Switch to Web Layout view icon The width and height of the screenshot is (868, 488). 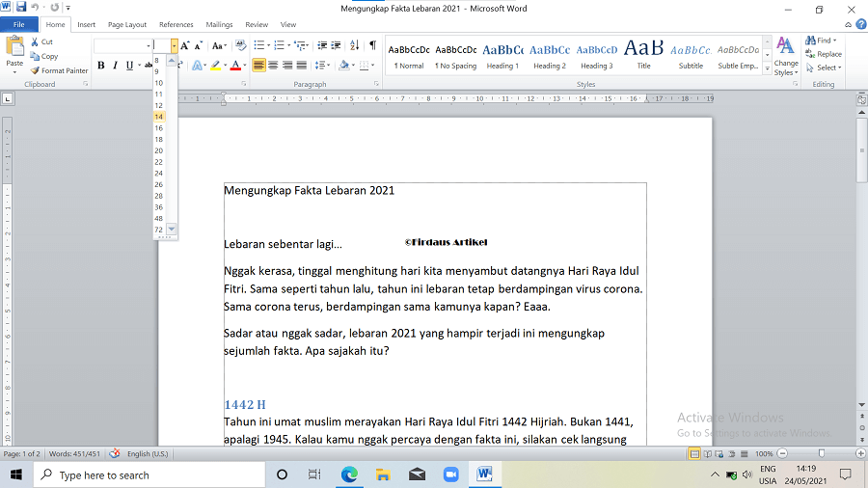[719, 453]
